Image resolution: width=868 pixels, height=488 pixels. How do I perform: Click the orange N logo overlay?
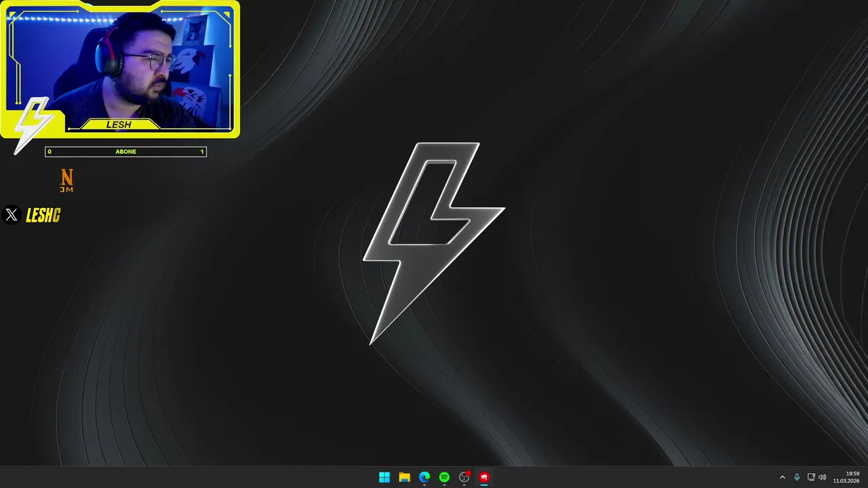coord(66,181)
